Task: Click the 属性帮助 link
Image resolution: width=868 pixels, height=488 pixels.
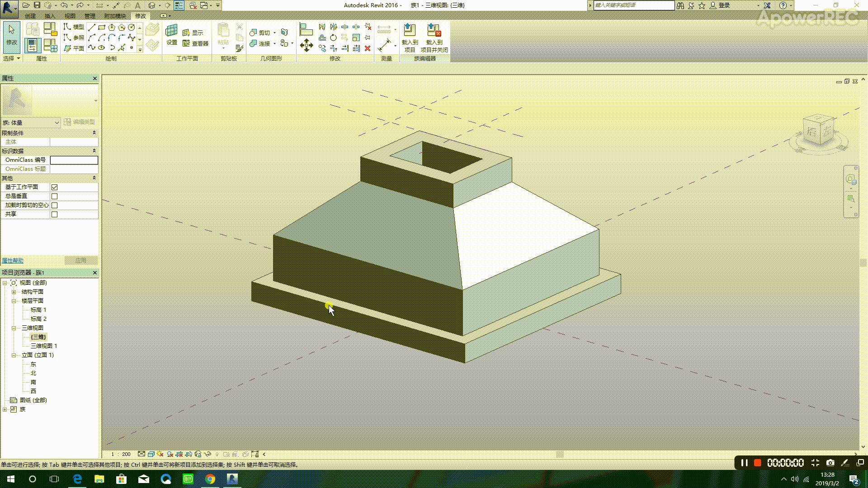Action: (13, 261)
